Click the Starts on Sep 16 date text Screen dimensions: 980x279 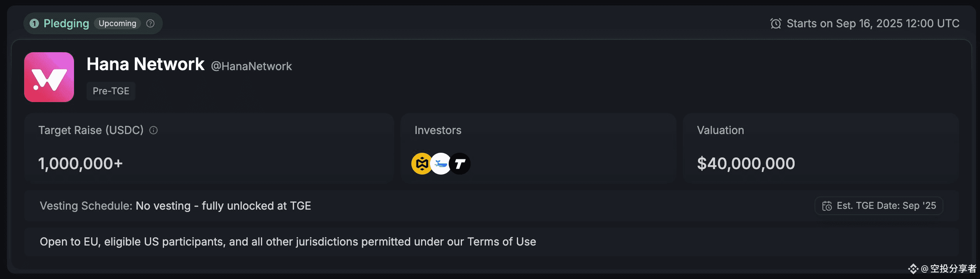click(x=872, y=23)
